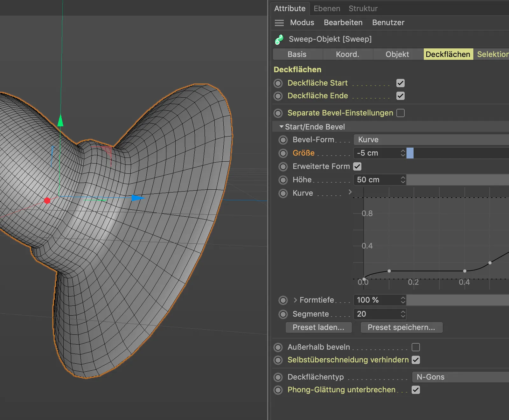Click animation dot for Phong-Glättung unterbrechen
The width and height of the screenshot is (509, 420).
click(278, 390)
